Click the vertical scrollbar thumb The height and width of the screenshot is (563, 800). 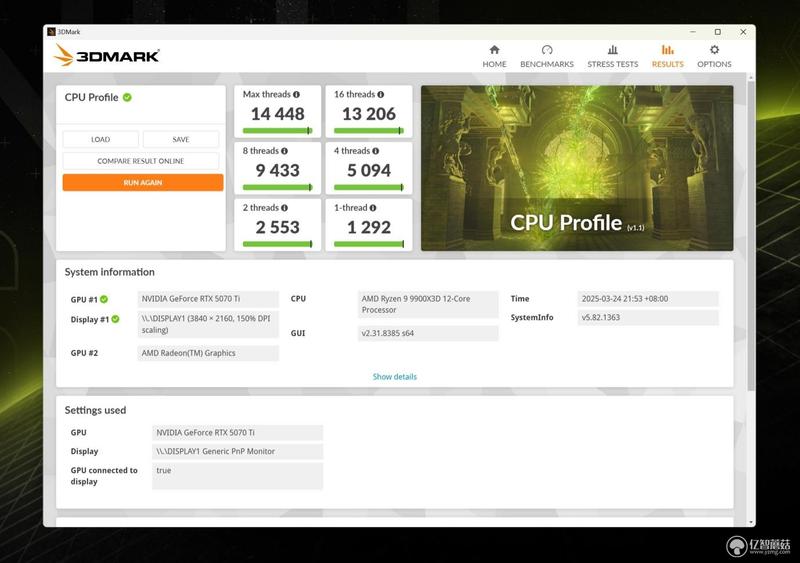pos(751,235)
